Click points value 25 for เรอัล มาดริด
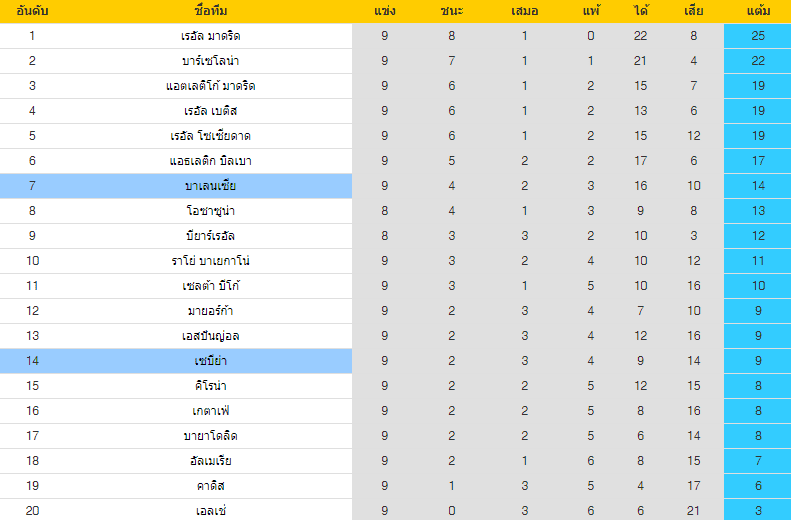 coord(758,36)
